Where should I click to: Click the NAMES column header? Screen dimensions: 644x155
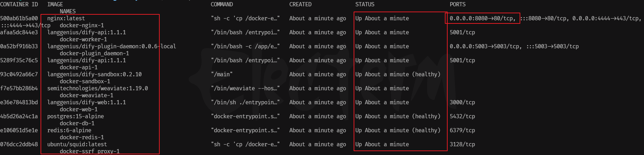click(67, 12)
